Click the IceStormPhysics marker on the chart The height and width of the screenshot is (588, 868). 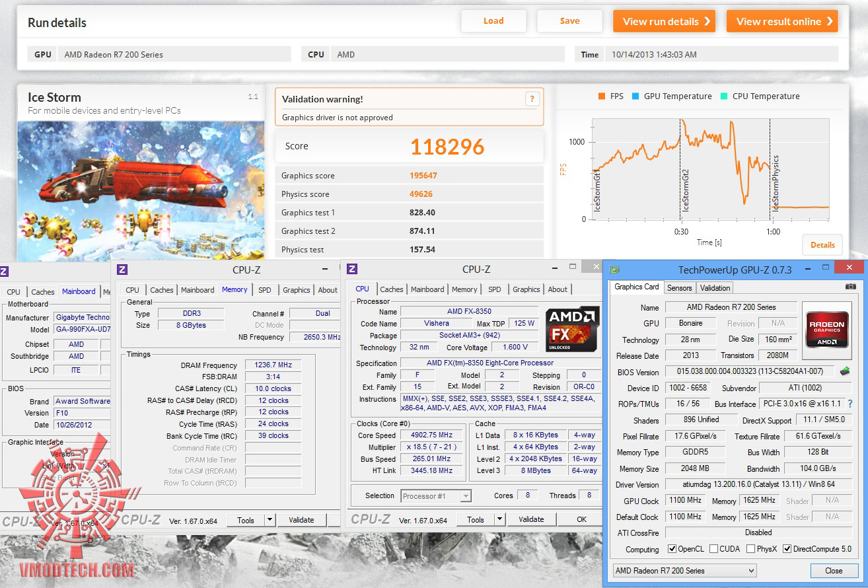[776, 183]
